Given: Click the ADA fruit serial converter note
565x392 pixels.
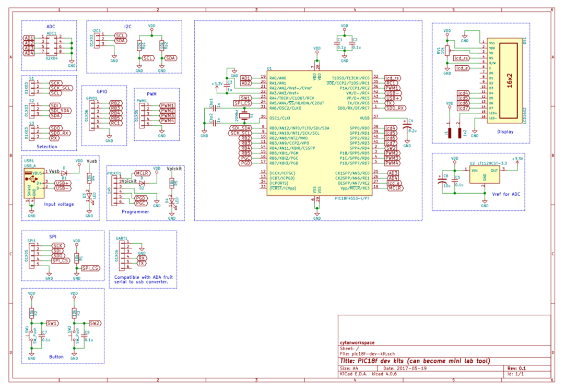Looking at the screenshot, I should point(144,279).
